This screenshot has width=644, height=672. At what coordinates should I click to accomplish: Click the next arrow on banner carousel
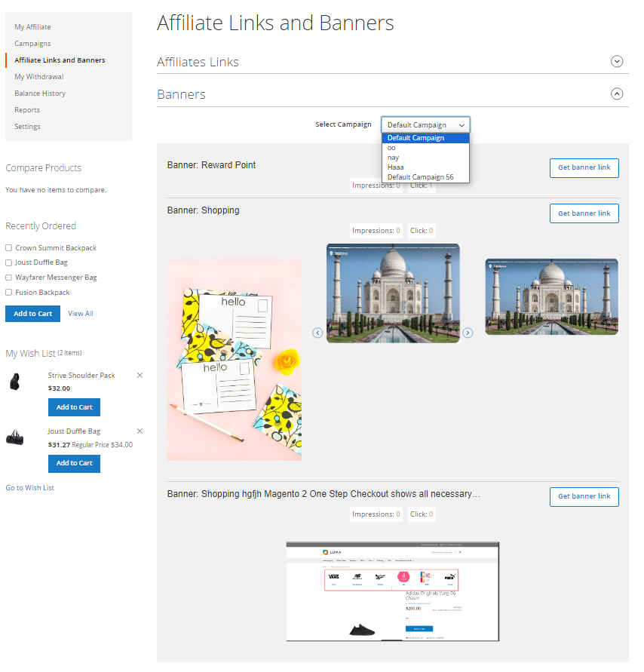pyautogui.click(x=468, y=333)
